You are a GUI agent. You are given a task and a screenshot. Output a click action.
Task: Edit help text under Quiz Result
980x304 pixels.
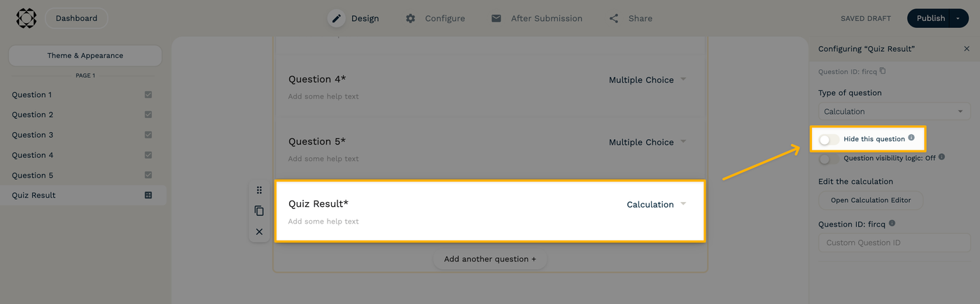pos(323,222)
